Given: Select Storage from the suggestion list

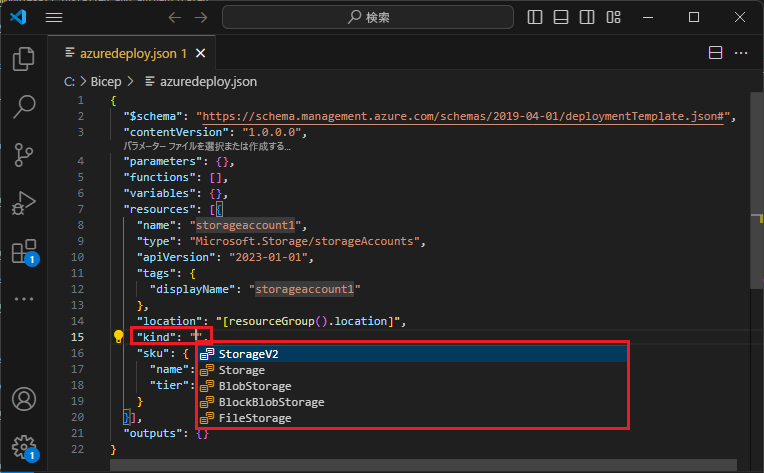Looking at the screenshot, I should click(x=413, y=370).
